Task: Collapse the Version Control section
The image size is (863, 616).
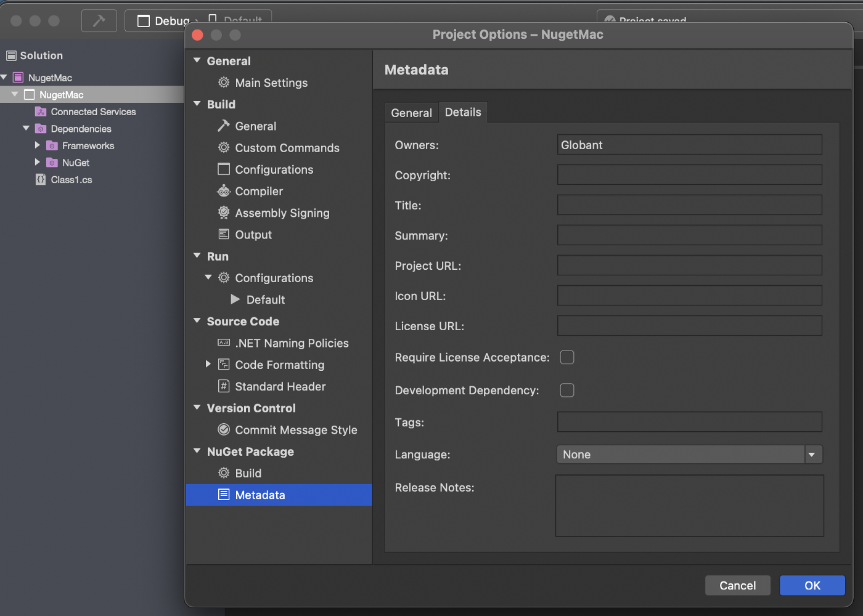Action: 197,407
